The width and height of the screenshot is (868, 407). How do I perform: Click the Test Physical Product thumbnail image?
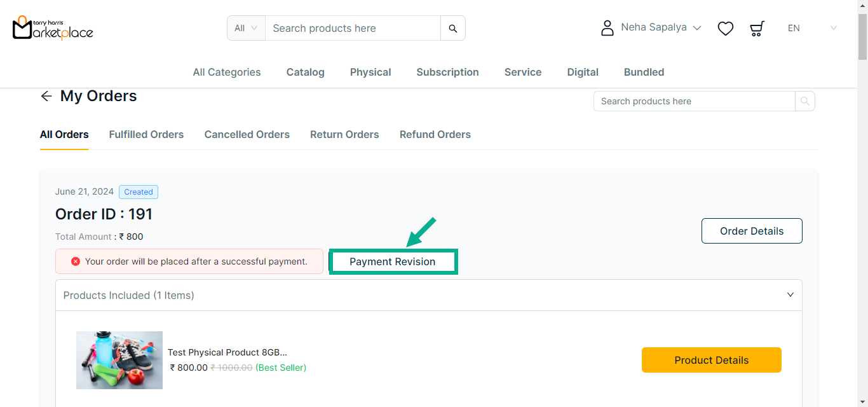click(119, 360)
